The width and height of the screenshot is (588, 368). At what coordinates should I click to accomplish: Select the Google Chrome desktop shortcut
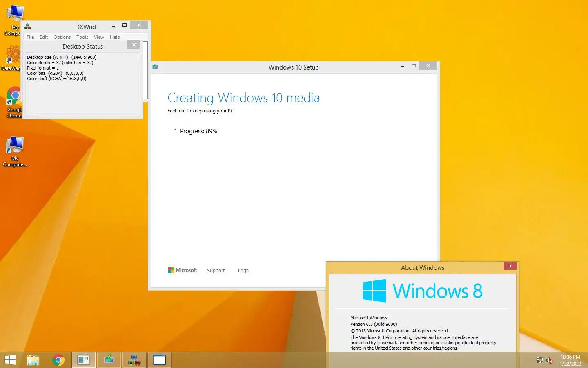click(14, 102)
